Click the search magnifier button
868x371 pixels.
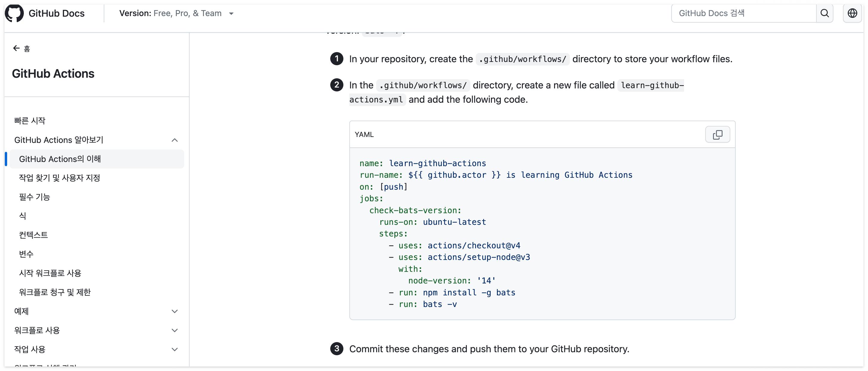(x=824, y=13)
